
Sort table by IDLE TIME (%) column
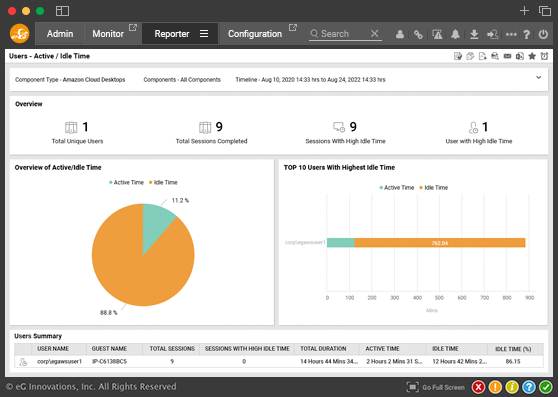513,349
